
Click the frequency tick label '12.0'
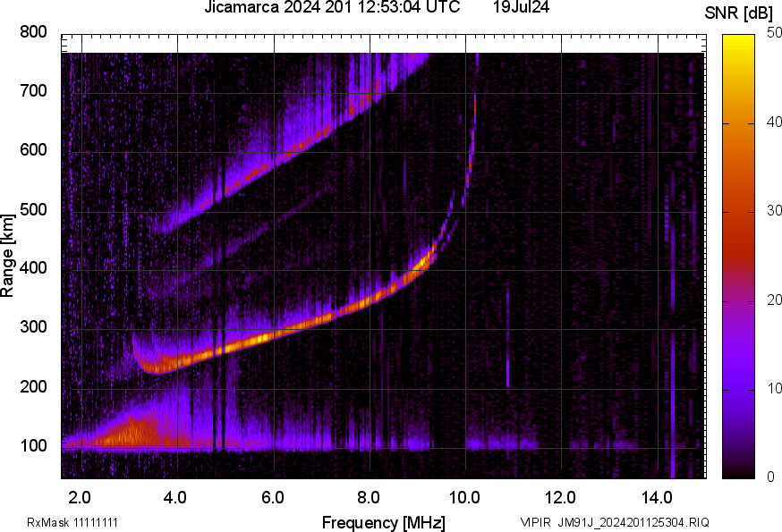coord(560,498)
